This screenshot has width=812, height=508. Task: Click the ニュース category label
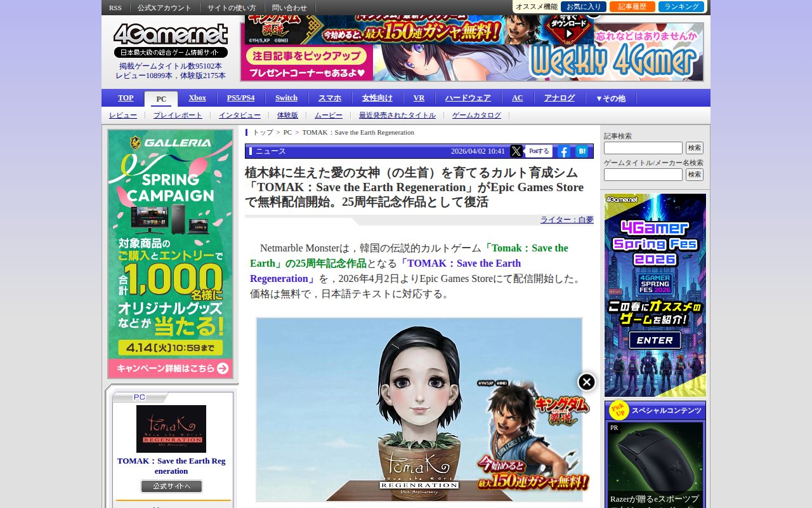click(x=271, y=151)
